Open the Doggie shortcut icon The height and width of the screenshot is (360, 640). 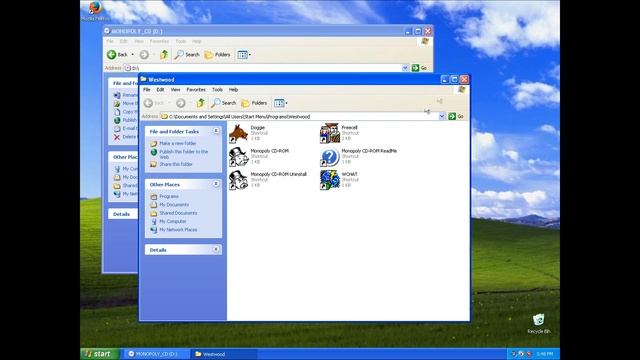click(239, 133)
